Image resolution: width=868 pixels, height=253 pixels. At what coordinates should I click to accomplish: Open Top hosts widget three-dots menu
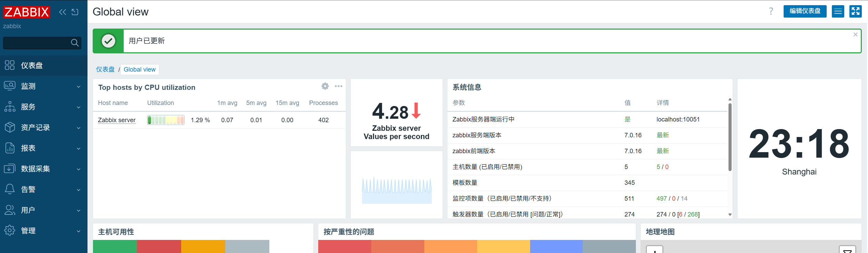coord(339,86)
